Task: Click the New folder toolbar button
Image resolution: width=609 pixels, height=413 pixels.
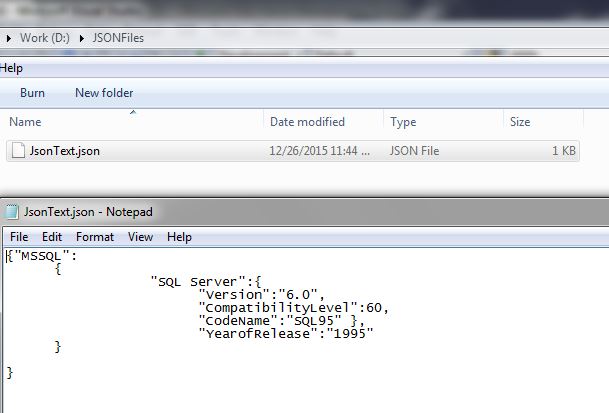Action: pyautogui.click(x=104, y=93)
